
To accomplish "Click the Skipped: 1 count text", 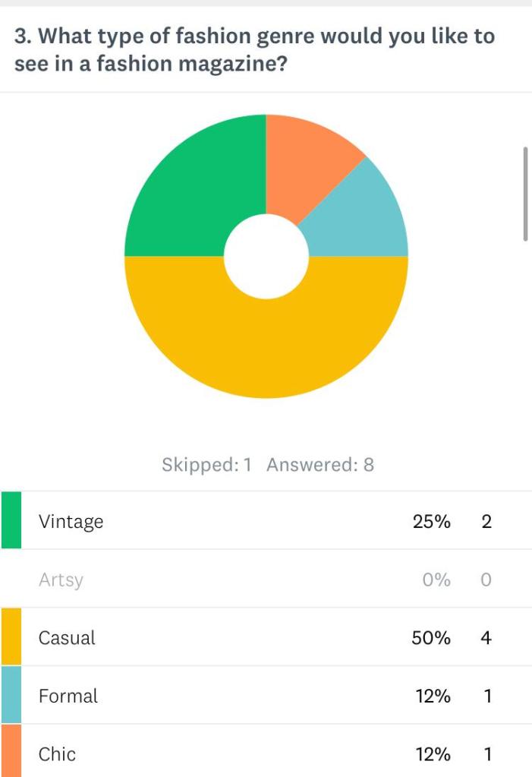I will pyautogui.click(x=206, y=465).
